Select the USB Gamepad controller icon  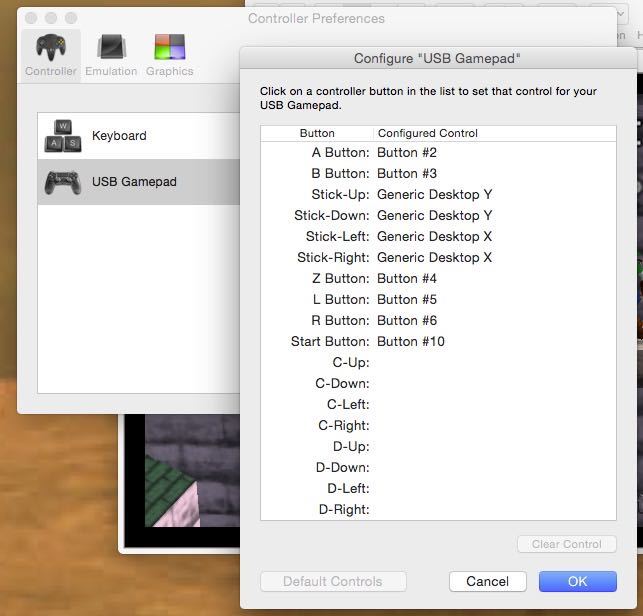[63, 182]
